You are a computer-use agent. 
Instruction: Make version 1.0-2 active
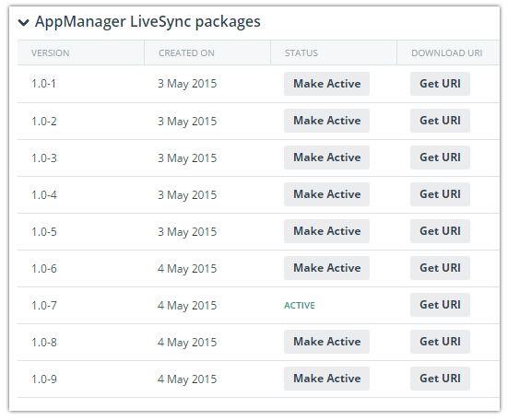point(326,121)
